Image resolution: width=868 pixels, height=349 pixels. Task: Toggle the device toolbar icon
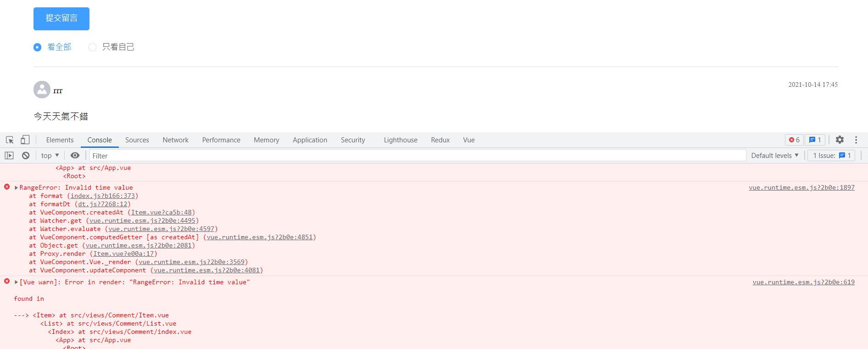coord(25,140)
